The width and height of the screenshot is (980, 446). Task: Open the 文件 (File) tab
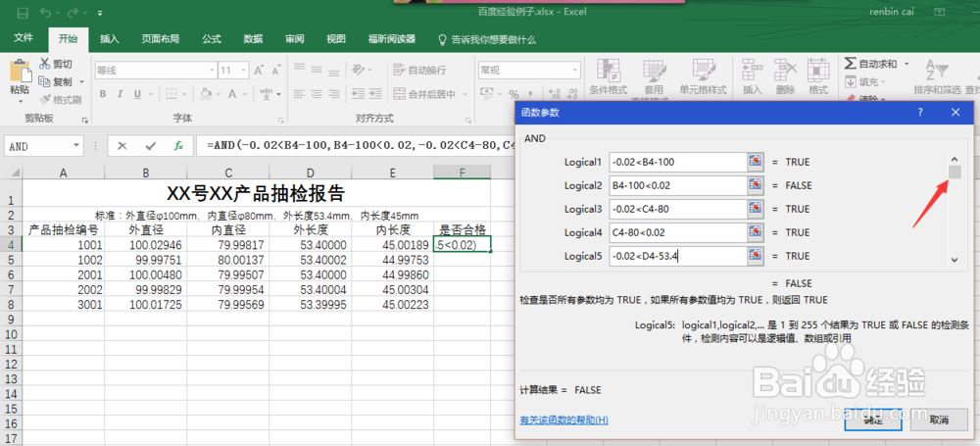(x=24, y=39)
